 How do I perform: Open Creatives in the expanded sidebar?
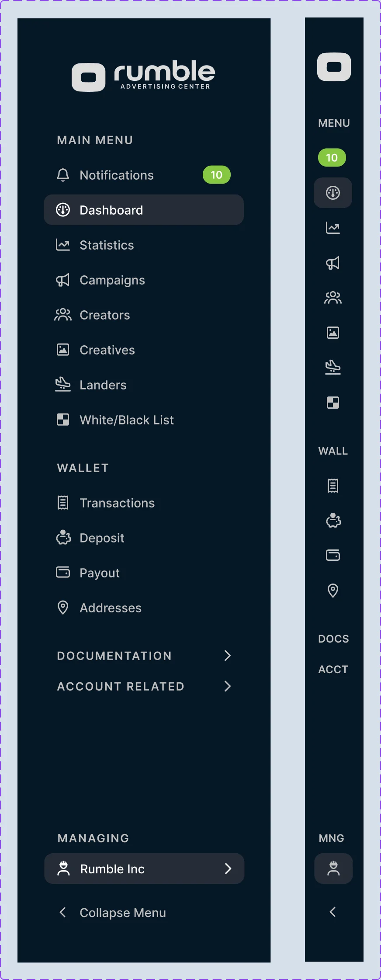pyautogui.click(x=144, y=350)
